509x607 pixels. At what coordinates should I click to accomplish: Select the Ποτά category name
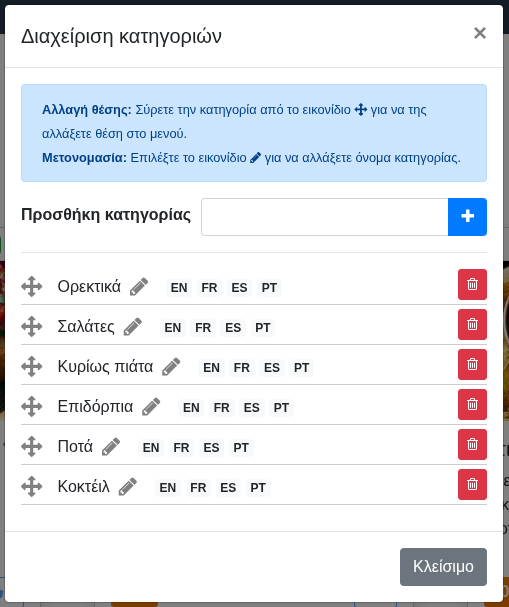[x=75, y=446]
